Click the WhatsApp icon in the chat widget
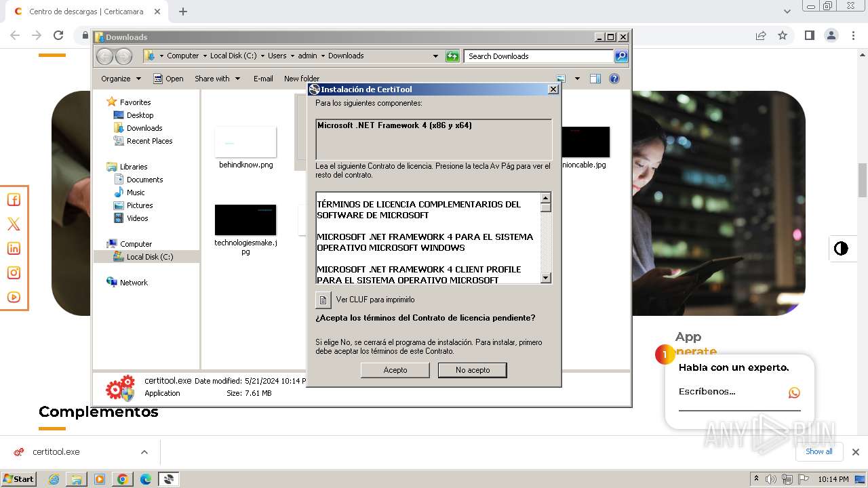The height and width of the screenshot is (488, 868). (x=794, y=392)
